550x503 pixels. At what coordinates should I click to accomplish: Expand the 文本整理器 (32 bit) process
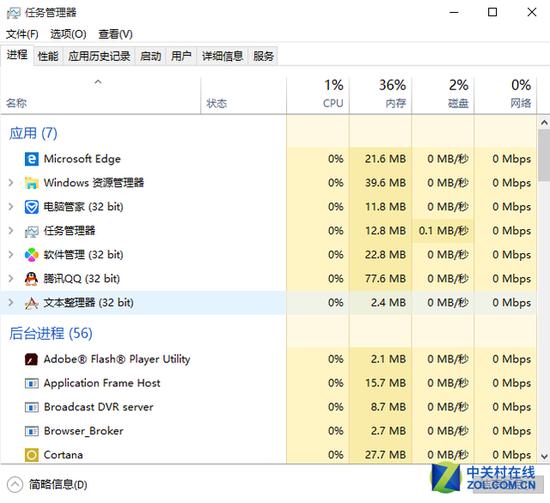pos(11,302)
